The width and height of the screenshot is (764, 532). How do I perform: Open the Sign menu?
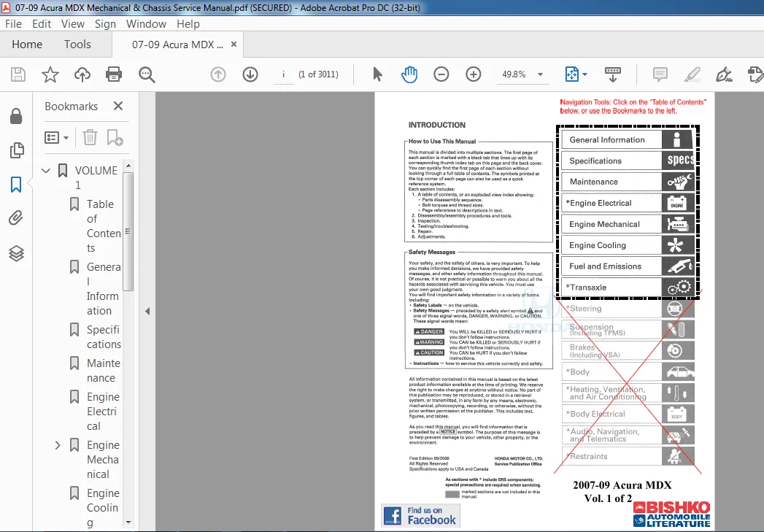pyautogui.click(x=105, y=24)
